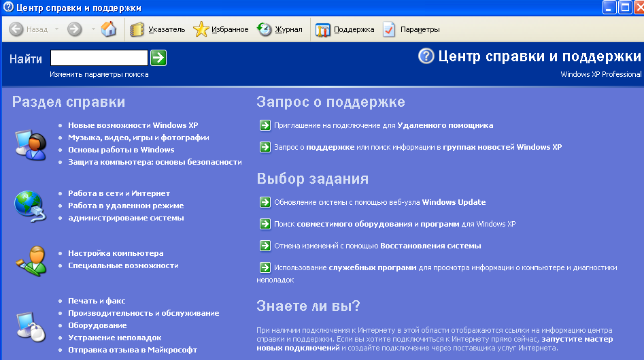Click green arrow beside Запрос о поддержке

point(265,147)
